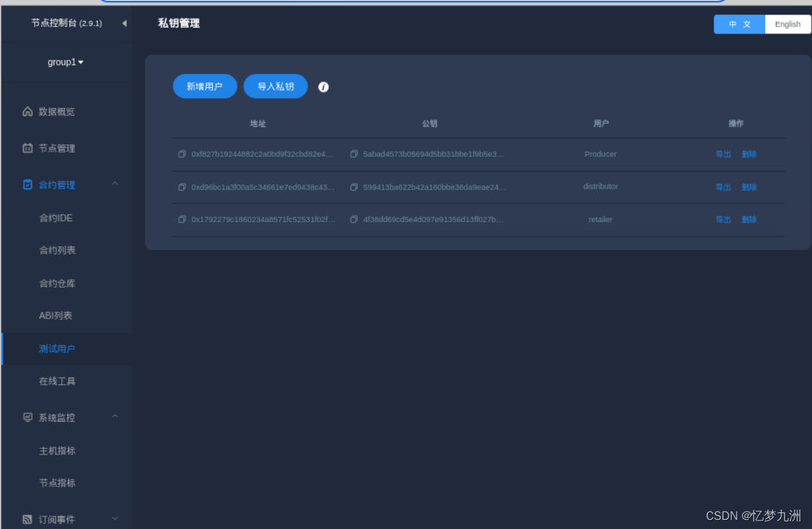Click the monitor icon beside 系统监控
This screenshot has width=812, height=529.
(x=27, y=417)
